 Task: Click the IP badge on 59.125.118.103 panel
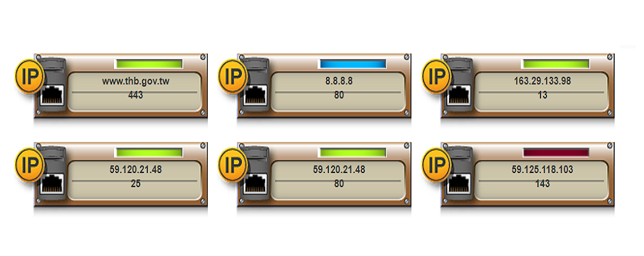point(437,165)
